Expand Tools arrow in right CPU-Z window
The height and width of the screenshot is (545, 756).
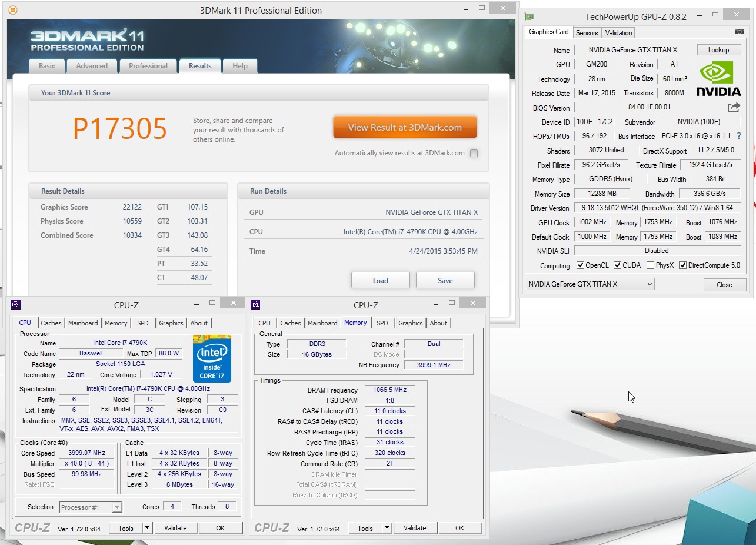tap(387, 528)
